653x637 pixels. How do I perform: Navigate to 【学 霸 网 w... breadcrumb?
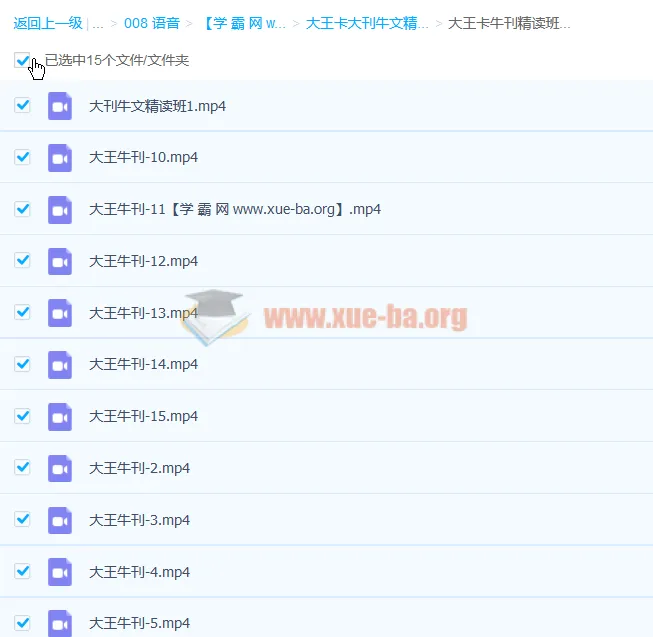[x=244, y=23]
